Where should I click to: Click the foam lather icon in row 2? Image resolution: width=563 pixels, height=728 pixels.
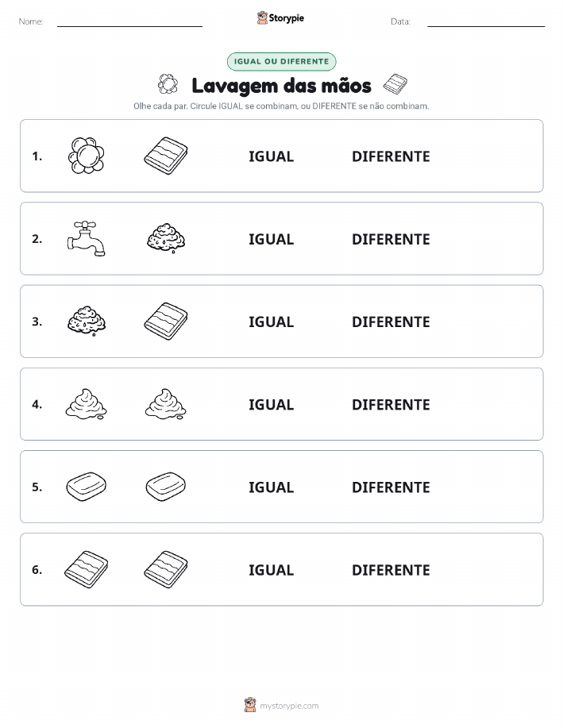click(x=166, y=239)
